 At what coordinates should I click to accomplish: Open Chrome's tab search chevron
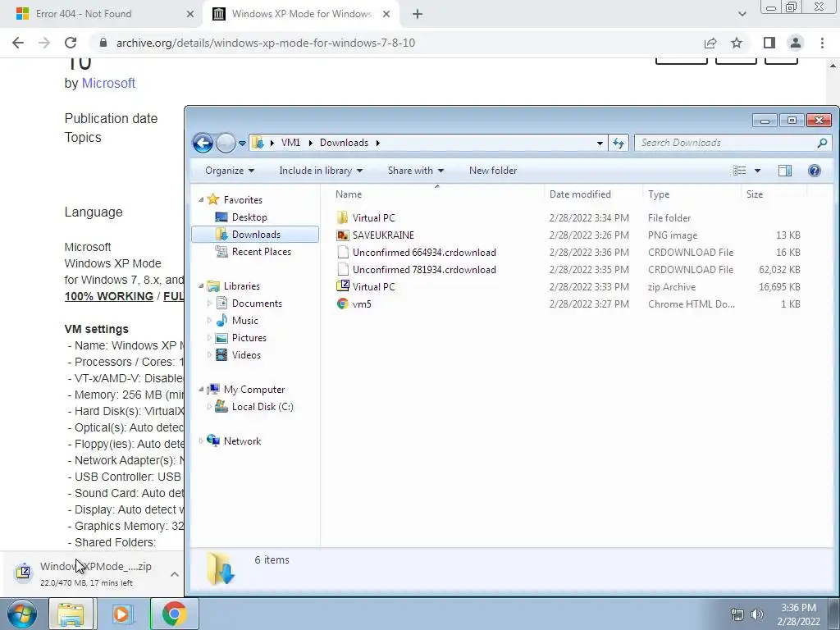point(742,14)
